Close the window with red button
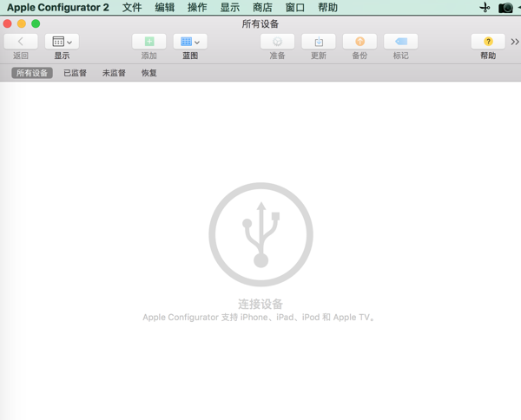 click(7, 23)
